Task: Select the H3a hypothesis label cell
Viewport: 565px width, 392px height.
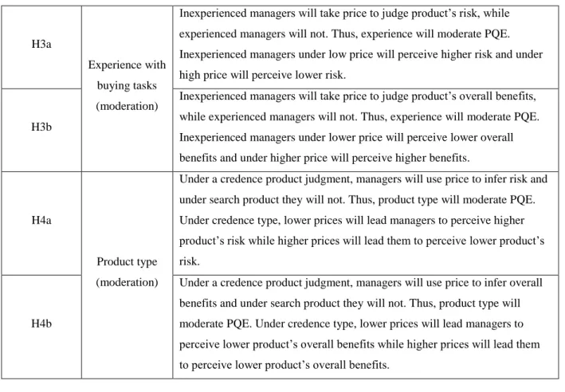Action: 41,47
